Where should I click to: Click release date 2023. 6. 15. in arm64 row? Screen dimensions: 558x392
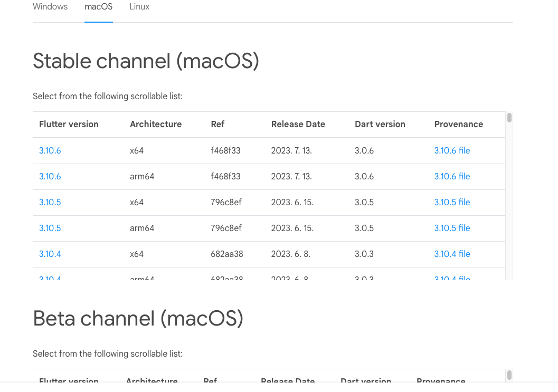pyautogui.click(x=292, y=228)
